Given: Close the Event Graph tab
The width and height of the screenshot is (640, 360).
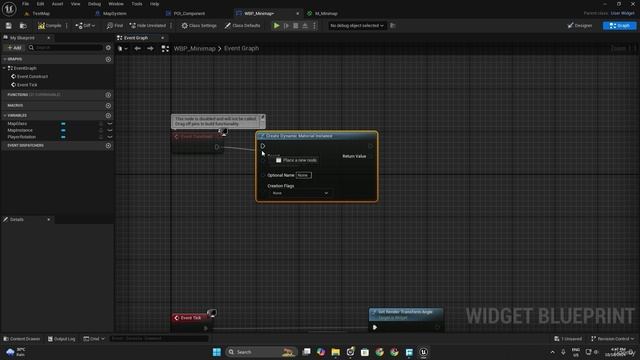Looking at the screenshot, I should [x=162, y=38].
